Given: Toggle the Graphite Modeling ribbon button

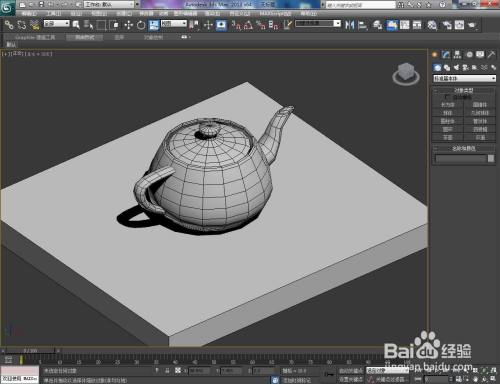Looking at the screenshot, I should tap(392, 25).
